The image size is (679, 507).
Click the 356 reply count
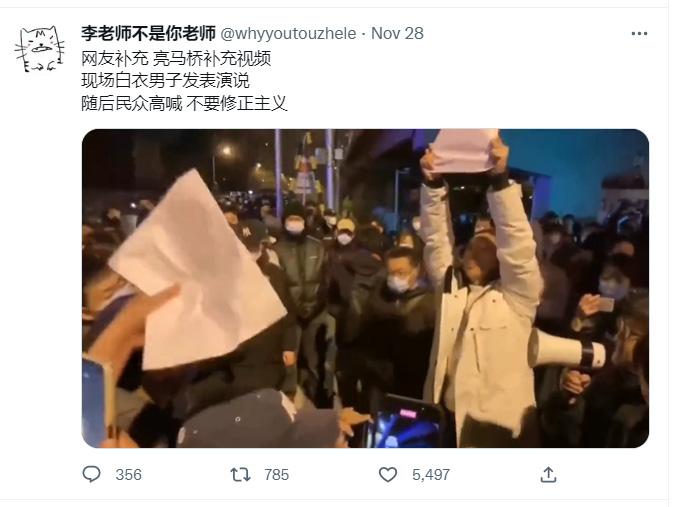[129, 475]
